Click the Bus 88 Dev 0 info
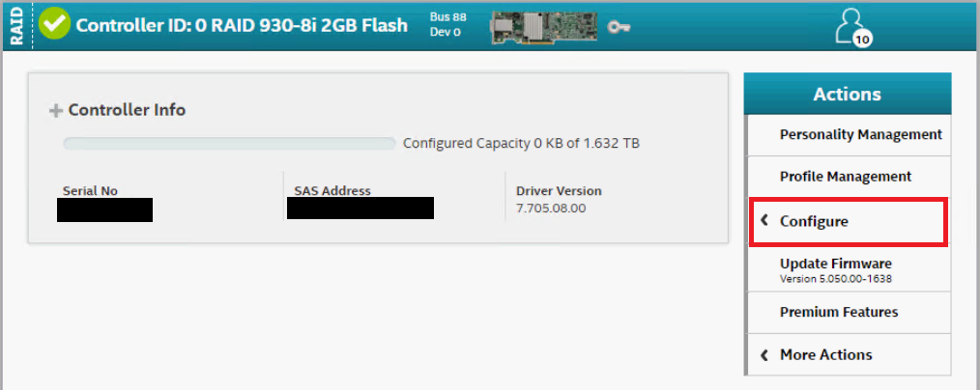Image resolution: width=980 pixels, height=390 pixels. click(446, 25)
